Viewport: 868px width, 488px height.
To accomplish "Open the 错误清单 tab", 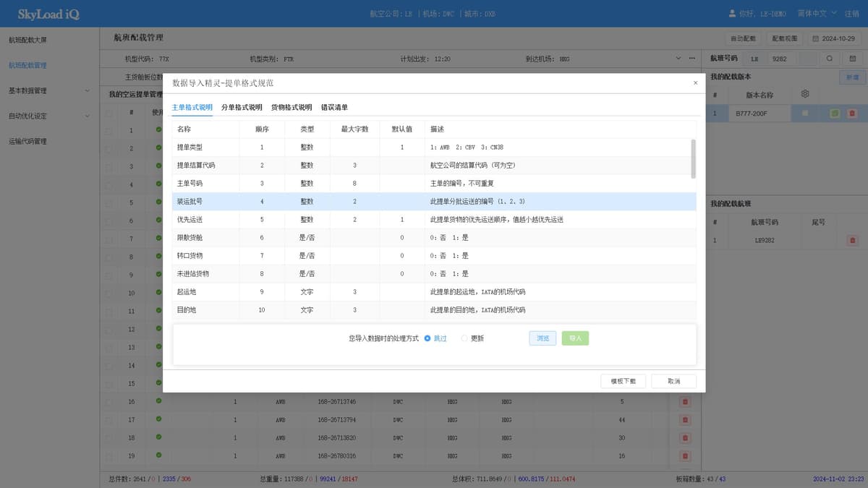I will (334, 107).
